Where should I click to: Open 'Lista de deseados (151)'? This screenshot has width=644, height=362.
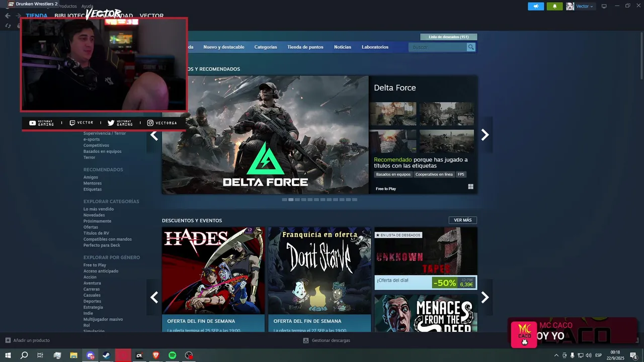(449, 37)
